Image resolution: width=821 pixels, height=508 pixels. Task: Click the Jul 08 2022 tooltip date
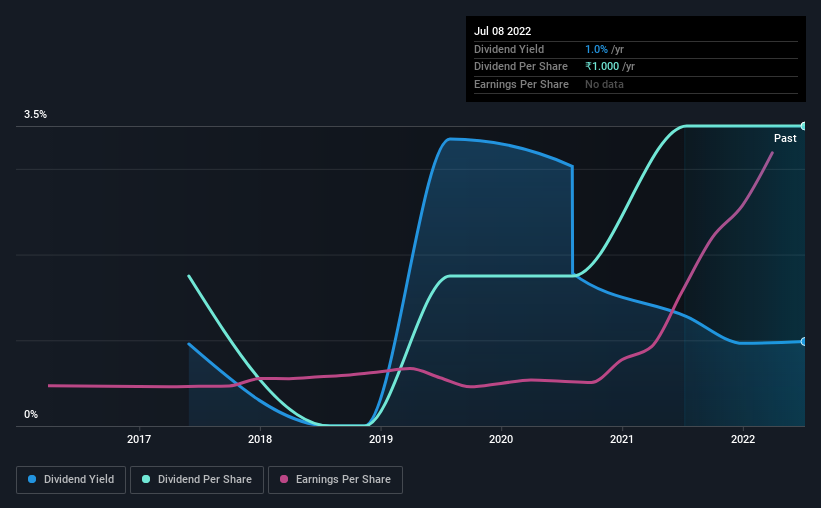click(503, 31)
